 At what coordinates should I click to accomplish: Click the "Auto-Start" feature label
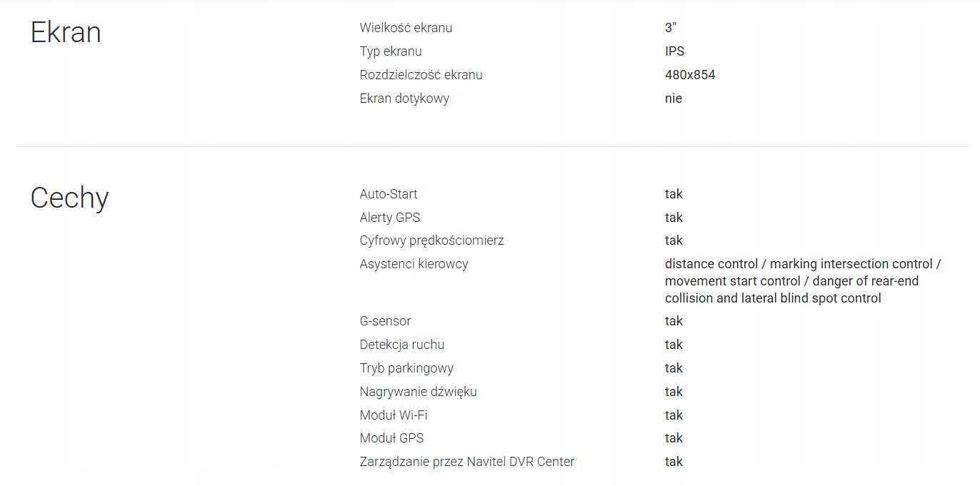coord(389,194)
